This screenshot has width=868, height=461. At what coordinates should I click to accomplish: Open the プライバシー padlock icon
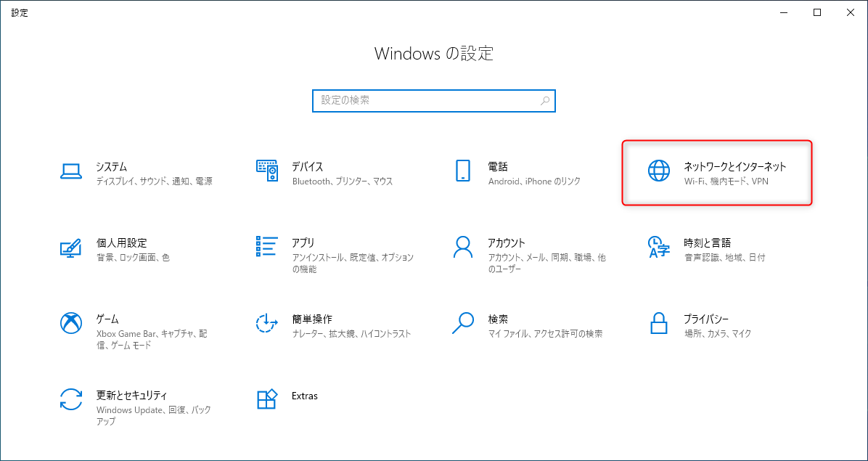(x=659, y=322)
